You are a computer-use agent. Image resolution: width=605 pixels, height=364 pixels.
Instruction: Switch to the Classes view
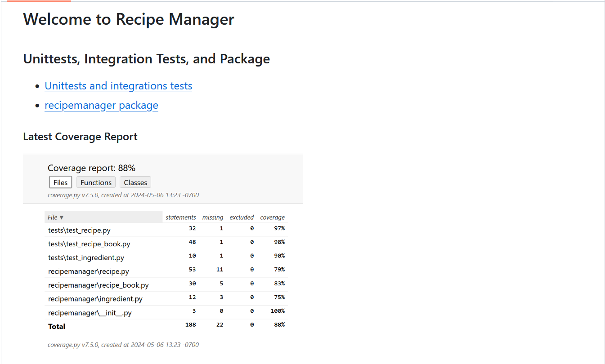(x=135, y=182)
